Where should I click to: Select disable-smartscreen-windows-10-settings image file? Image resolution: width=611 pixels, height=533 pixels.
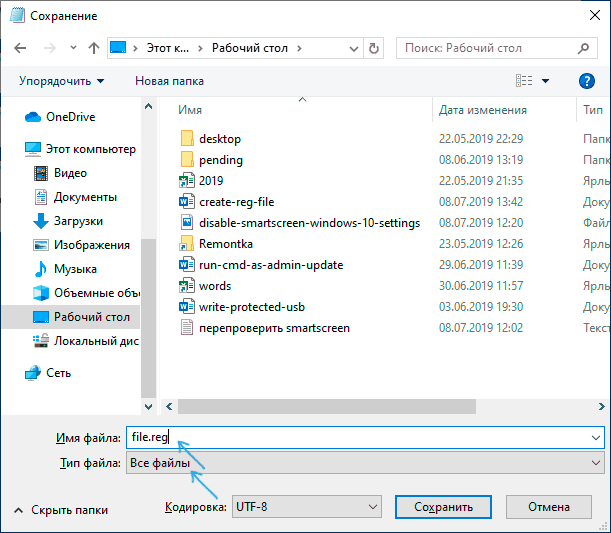coord(300,223)
